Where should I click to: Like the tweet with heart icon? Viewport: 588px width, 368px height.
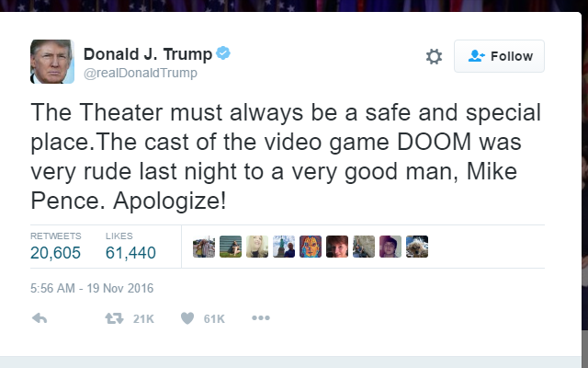pyautogui.click(x=187, y=318)
